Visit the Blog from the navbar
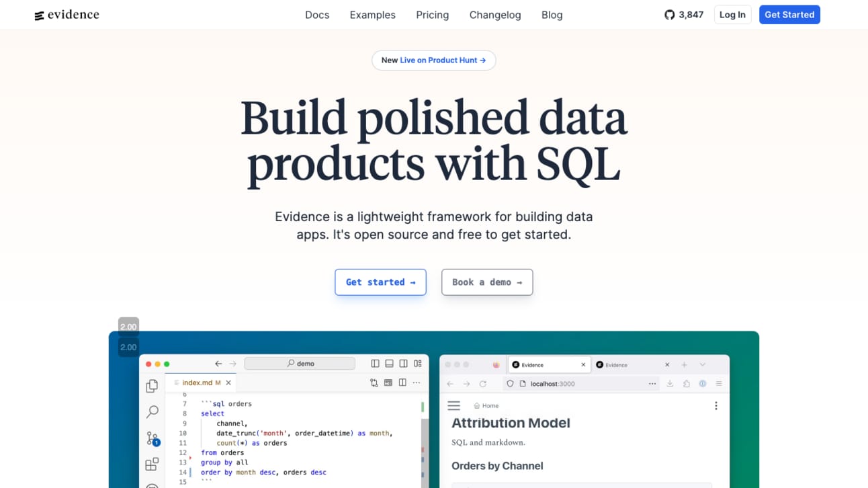The width and height of the screenshot is (868, 488). coord(552,15)
